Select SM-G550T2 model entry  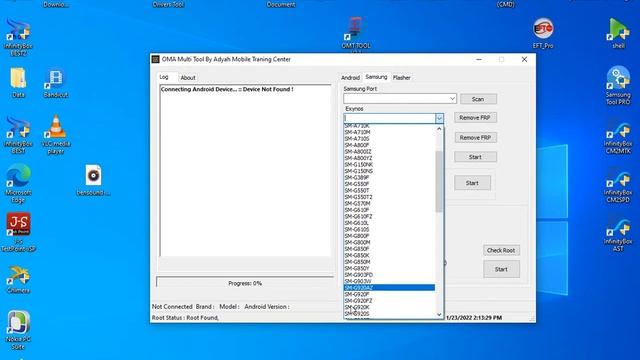coord(389,197)
